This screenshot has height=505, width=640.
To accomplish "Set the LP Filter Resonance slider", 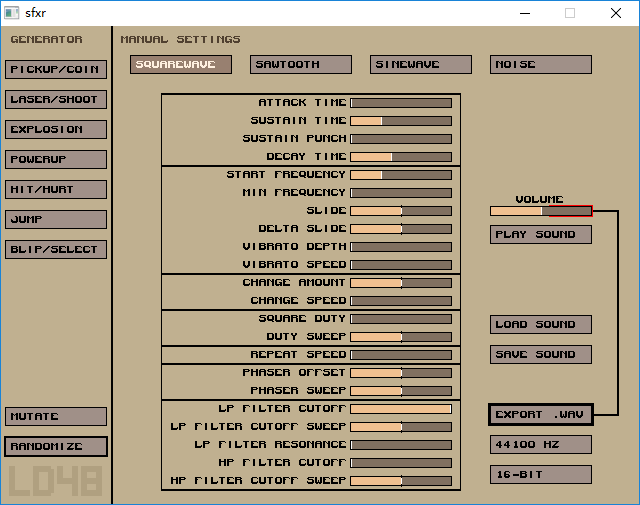I will pyautogui.click(x=401, y=445).
